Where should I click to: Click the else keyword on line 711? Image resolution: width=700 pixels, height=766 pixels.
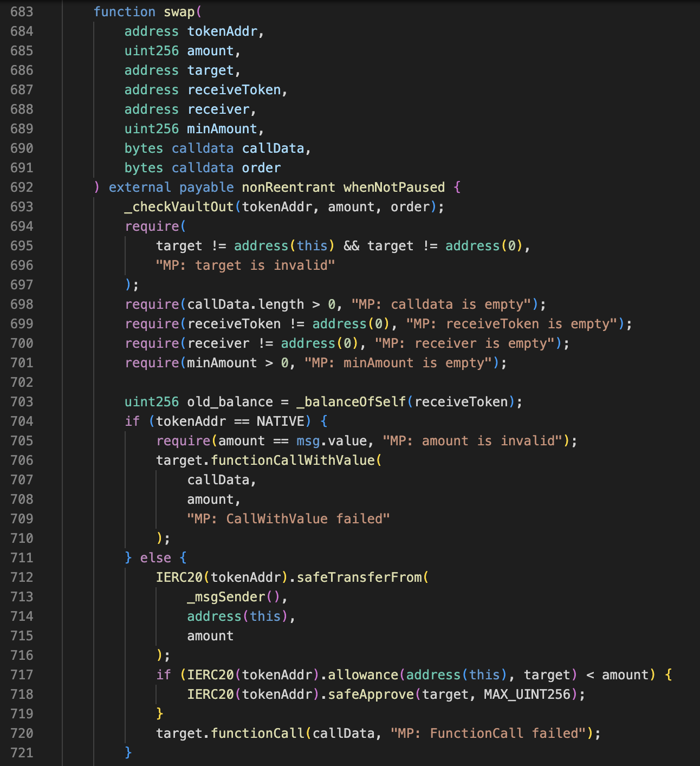tap(155, 558)
